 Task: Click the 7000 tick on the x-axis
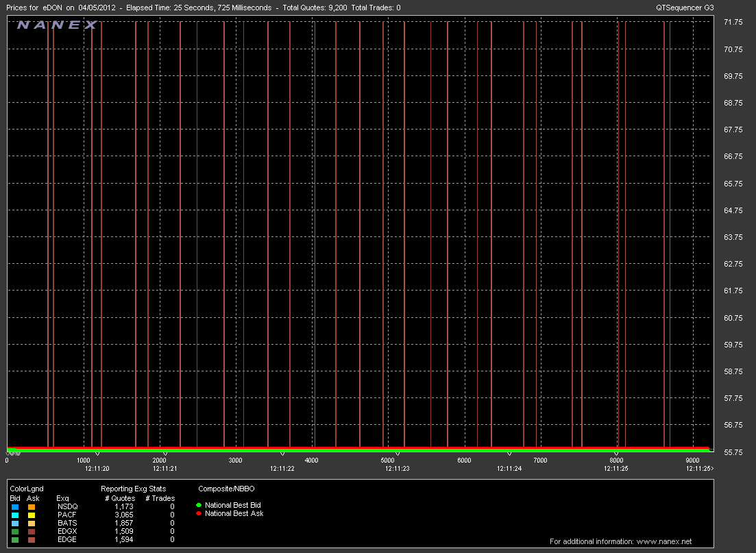tap(540, 460)
